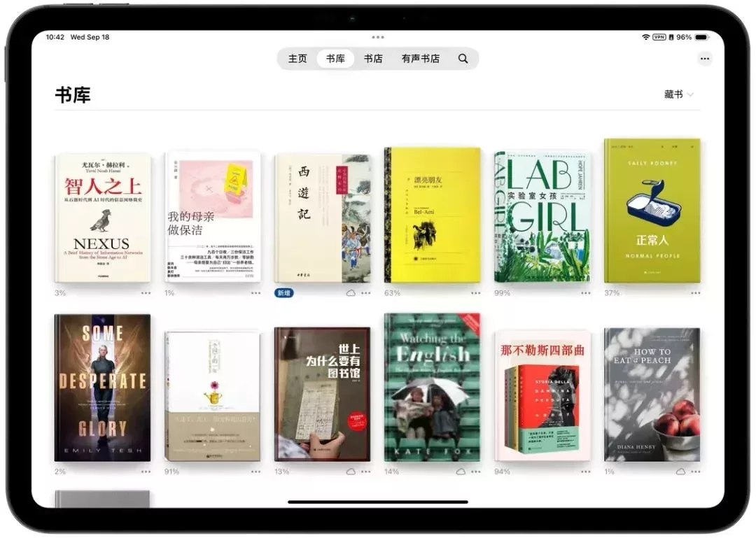Tap the 3% progress under 智人之上
Viewport: 756px width, 538px height.
(x=60, y=293)
